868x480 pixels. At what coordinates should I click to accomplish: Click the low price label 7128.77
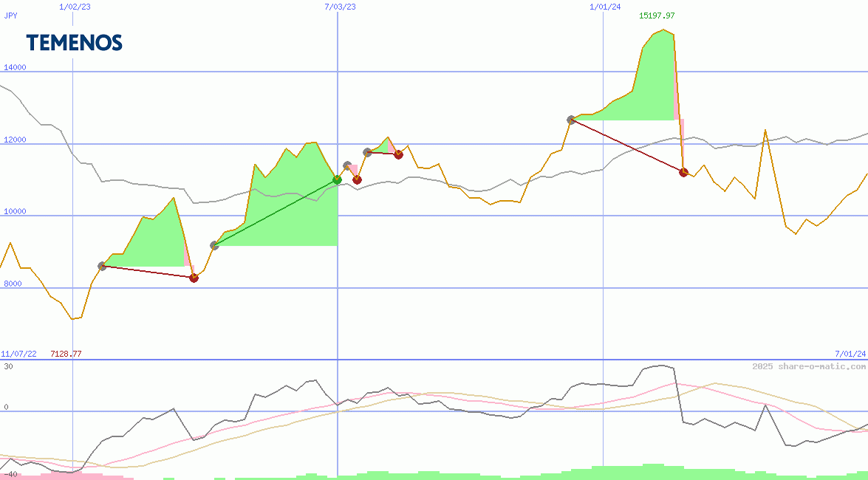pos(65,353)
